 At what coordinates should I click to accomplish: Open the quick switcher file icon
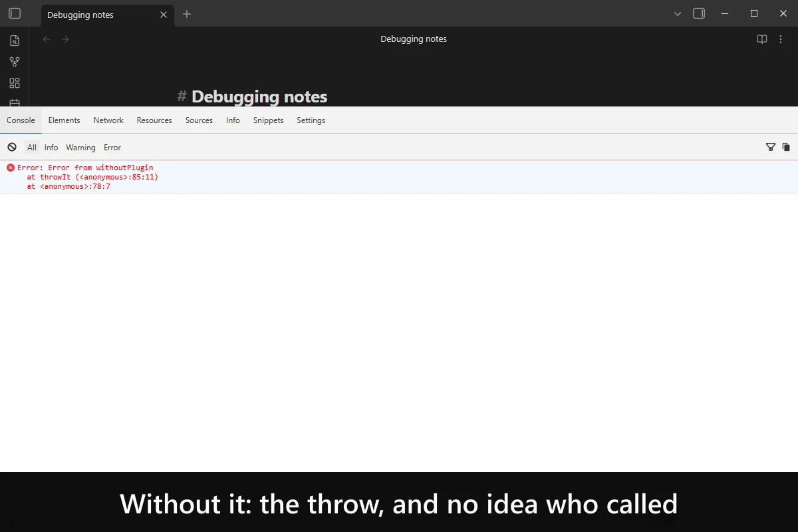point(15,41)
